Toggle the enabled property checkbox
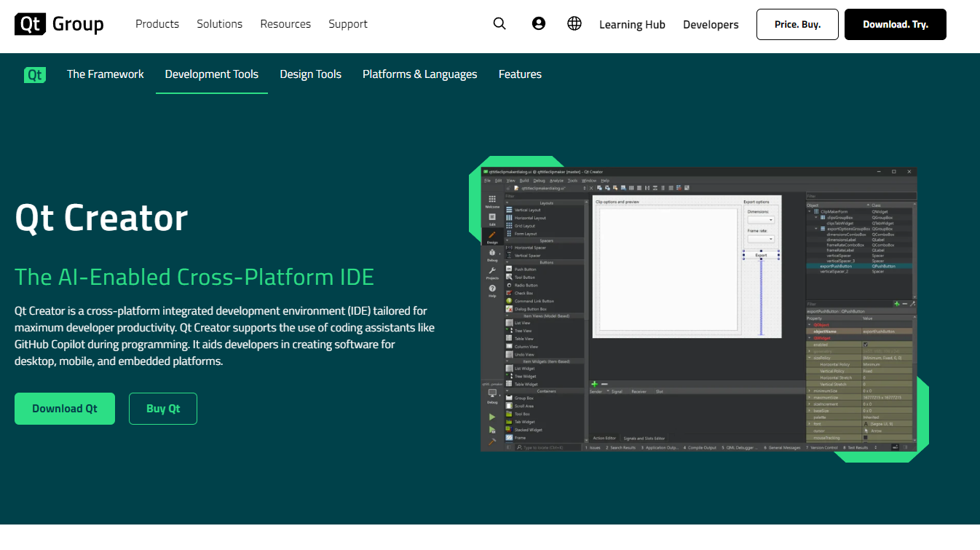Screen dimensions: 980x550 [865, 345]
